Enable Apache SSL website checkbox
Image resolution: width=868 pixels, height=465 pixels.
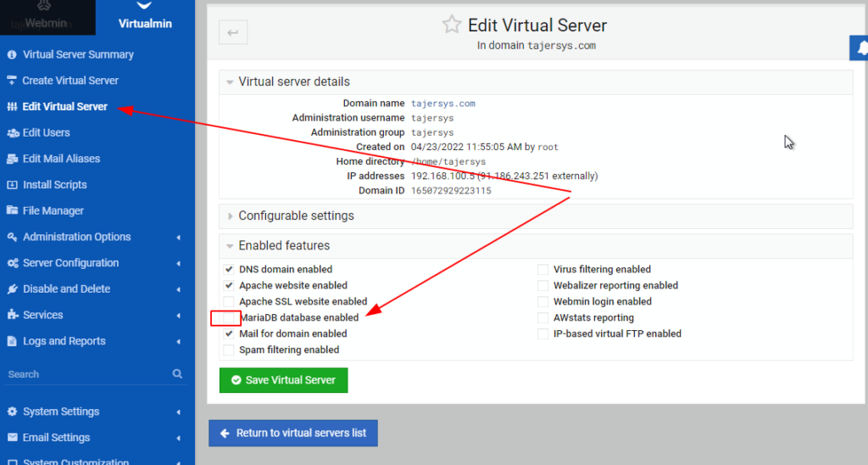229,301
